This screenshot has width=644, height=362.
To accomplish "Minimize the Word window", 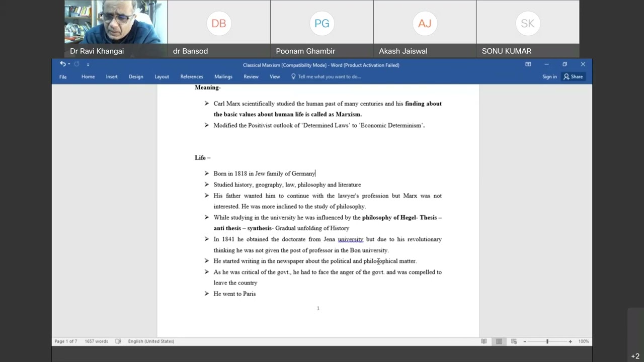I will 546,64.
